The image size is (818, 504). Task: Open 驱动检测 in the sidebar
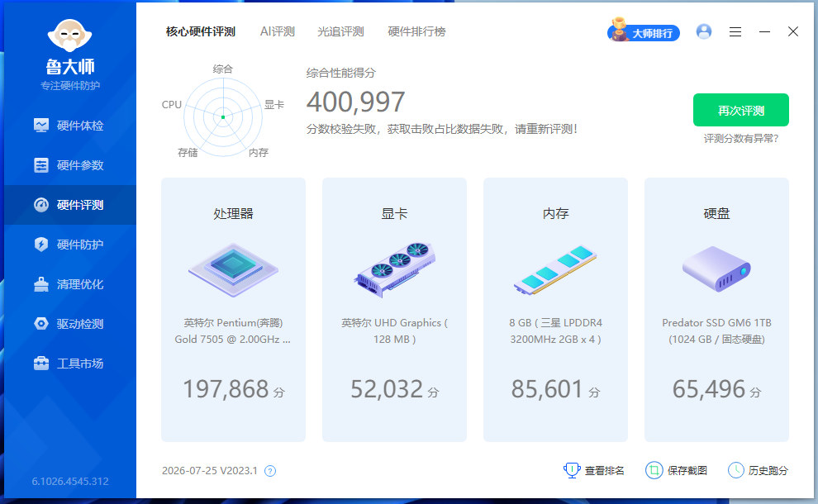coord(70,324)
